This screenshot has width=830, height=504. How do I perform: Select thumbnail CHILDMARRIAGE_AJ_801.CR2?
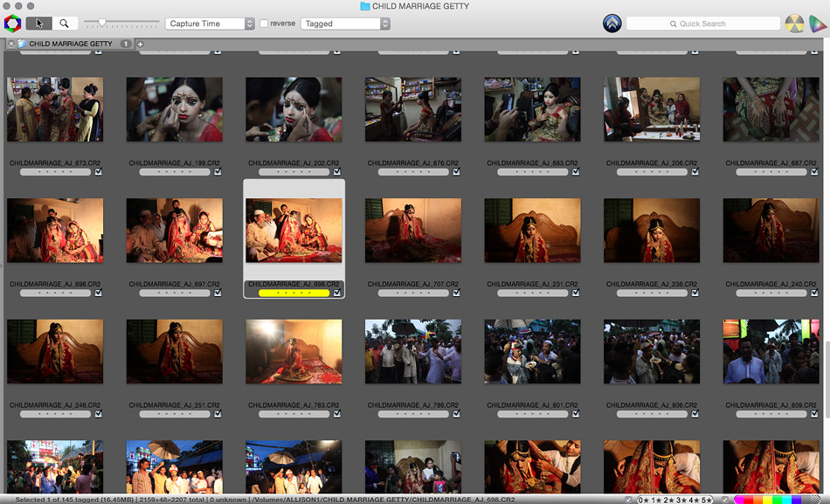pyautogui.click(x=533, y=351)
